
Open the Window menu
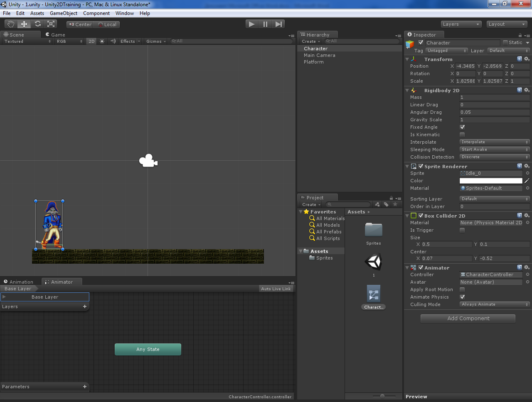click(x=125, y=13)
